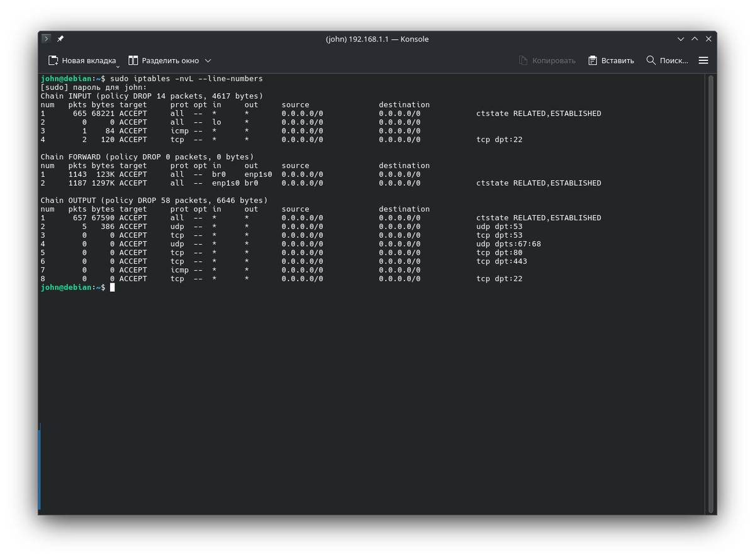Click 'udp dpts:67:68' rule text
The image size is (755, 560).
tap(508, 244)
